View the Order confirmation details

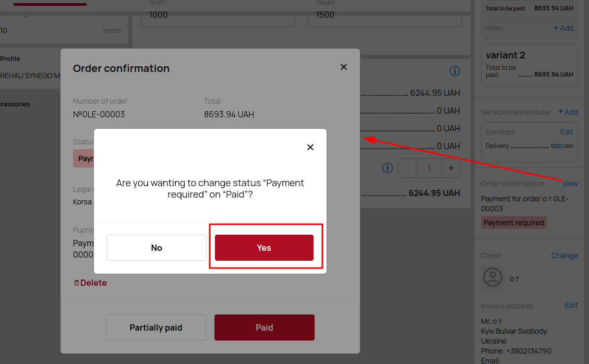570,184
